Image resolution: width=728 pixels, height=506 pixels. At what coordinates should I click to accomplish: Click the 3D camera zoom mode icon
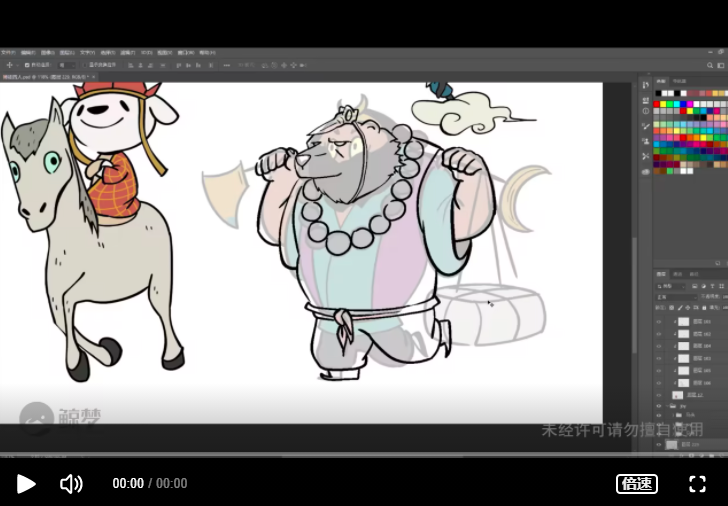pyautogui.click(x=304, y=65)
